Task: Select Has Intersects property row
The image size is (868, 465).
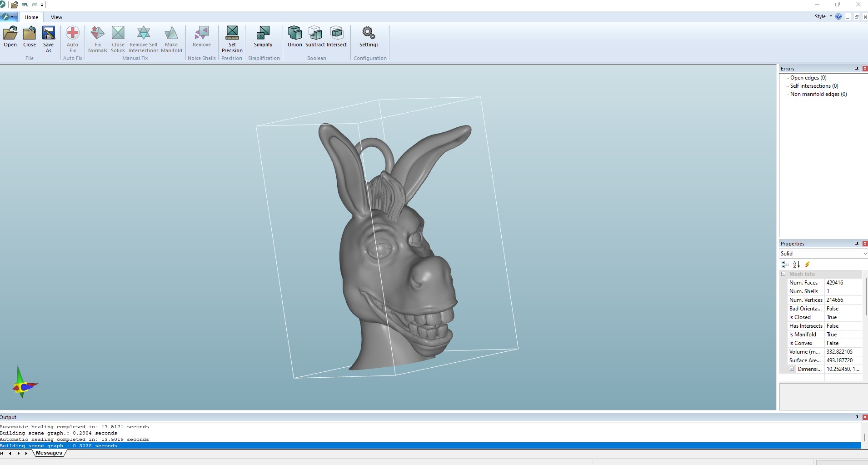Action: point(825,326)
